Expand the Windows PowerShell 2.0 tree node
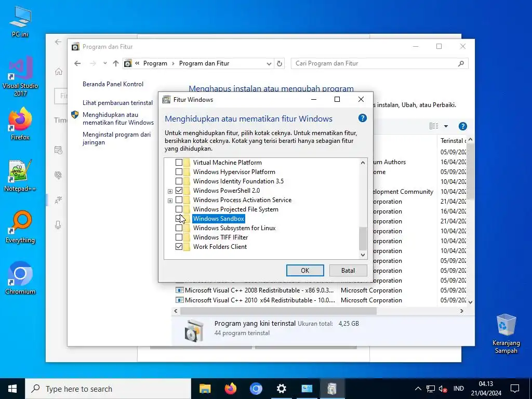Screen dimensions: 532x399 tap(170, 191)
